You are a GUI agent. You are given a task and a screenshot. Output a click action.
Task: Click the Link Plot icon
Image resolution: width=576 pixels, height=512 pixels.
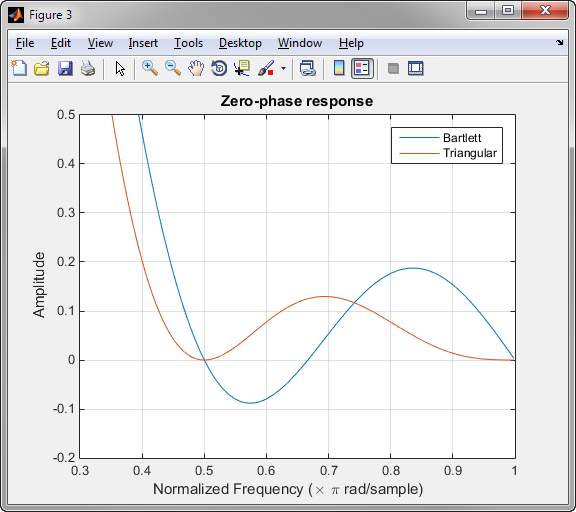(x=307, y=68)
